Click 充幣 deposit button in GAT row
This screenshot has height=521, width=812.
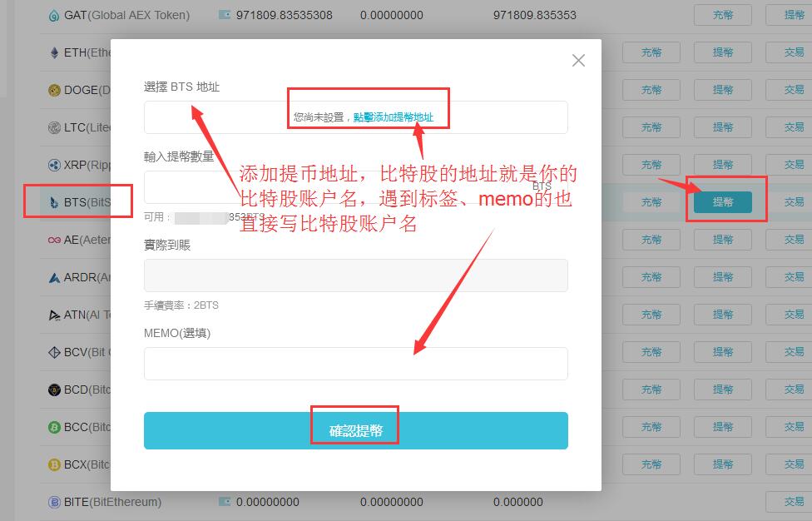pyautogui.click(x=722, y=14)
